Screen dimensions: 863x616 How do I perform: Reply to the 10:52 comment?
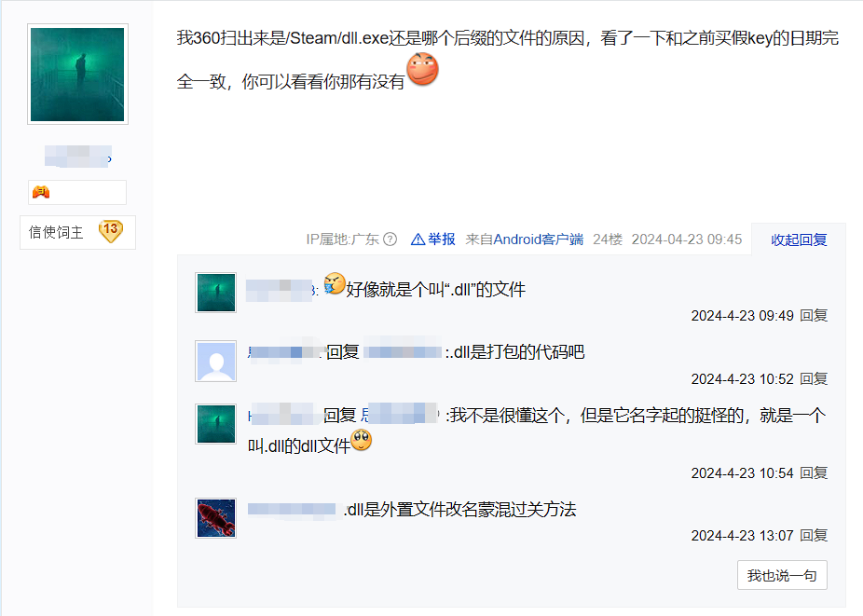(x=814, y=378)
